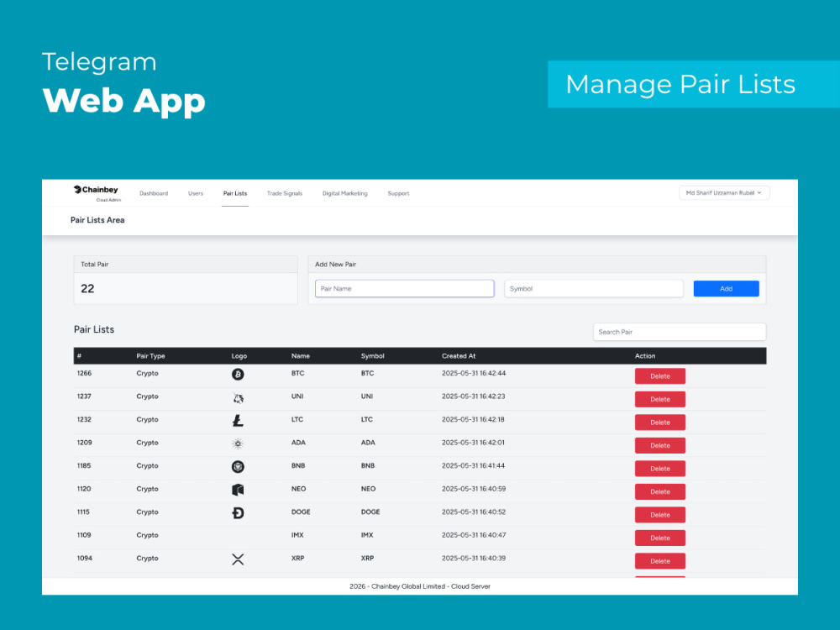Screen dimensions: 840x630
Task: Click row ID 1120
Action: coord(83,489)
